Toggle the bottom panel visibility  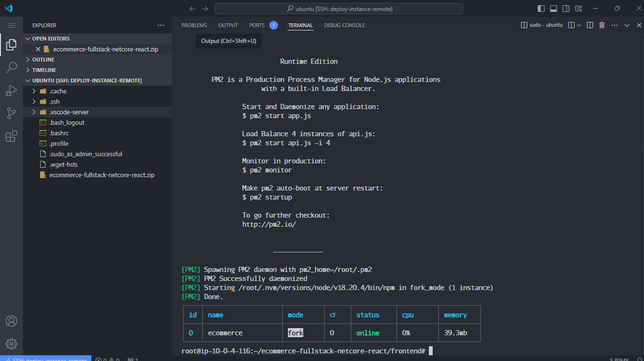[554, 9]
